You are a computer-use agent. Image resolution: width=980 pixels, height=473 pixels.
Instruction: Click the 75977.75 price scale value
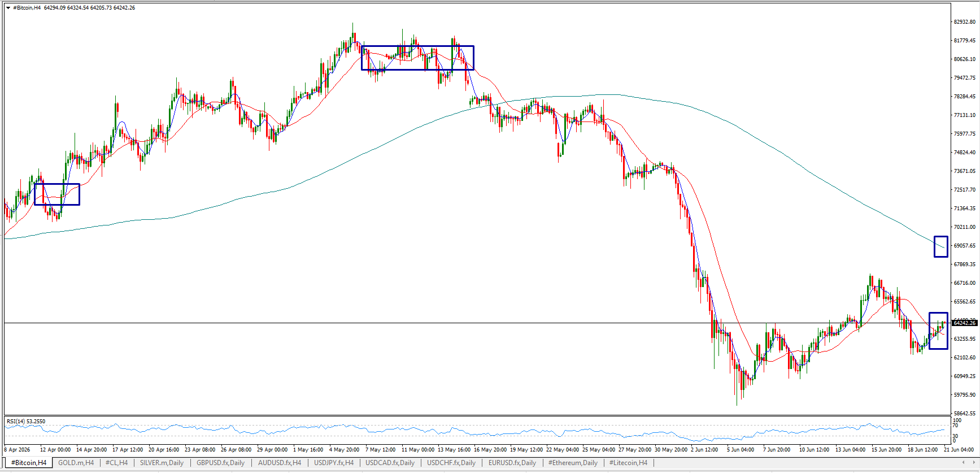coord(964,134)
